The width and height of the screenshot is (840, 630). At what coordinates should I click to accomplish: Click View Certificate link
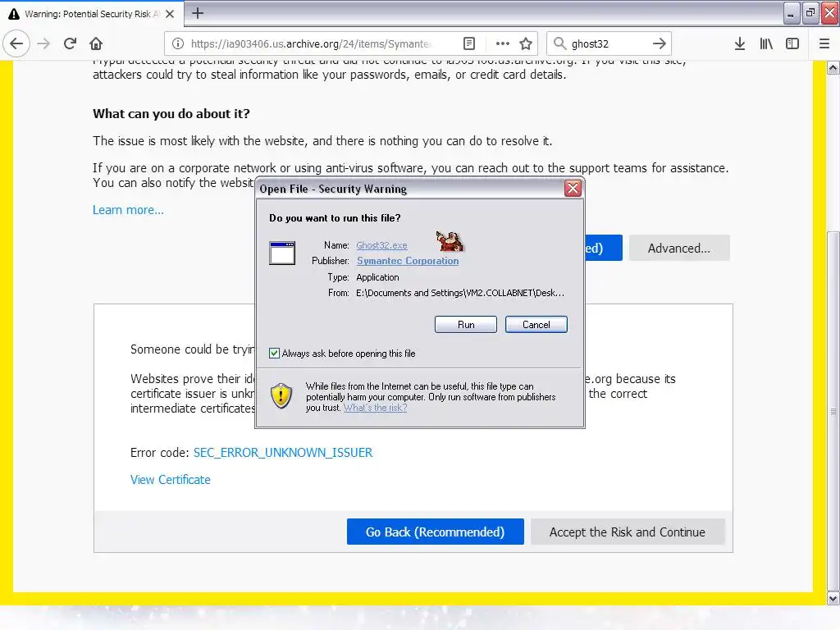tap(171, 479)
